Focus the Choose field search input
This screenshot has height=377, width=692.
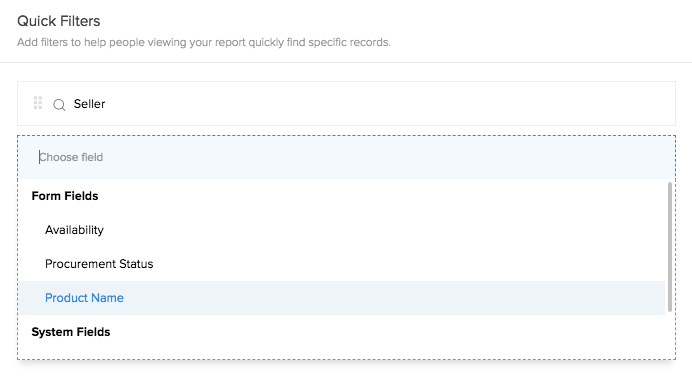346,157
